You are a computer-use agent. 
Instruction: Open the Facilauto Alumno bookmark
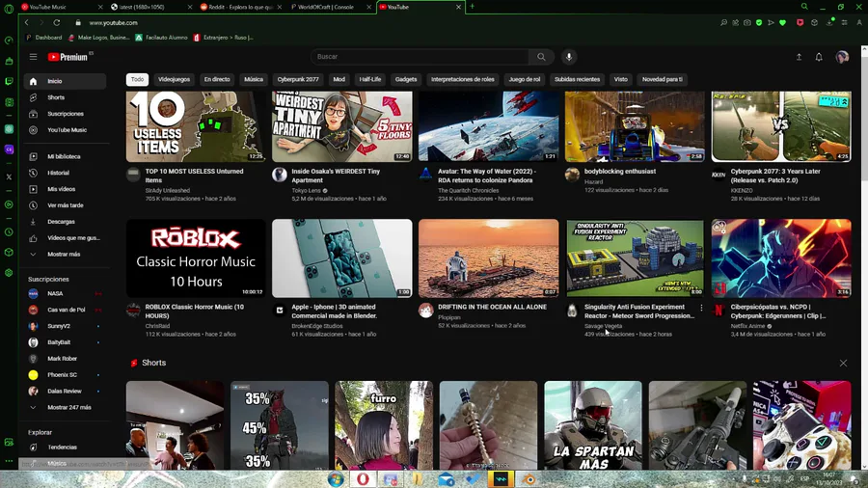click(x=162, y=38)
